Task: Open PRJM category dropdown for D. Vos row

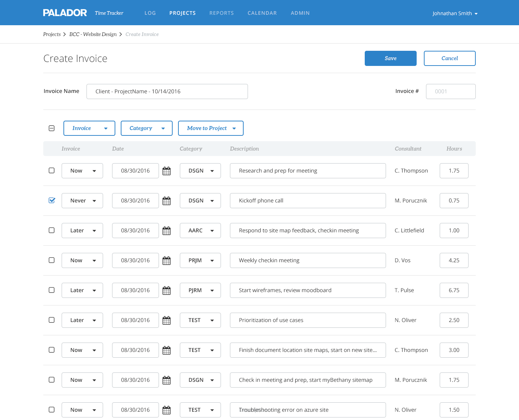Action: (x=200, y=260)
